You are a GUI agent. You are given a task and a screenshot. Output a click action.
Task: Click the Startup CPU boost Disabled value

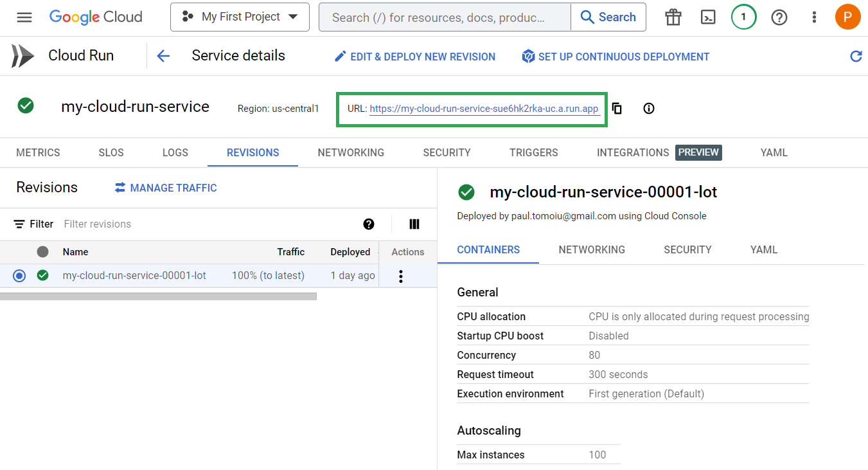tap(608, 336)
